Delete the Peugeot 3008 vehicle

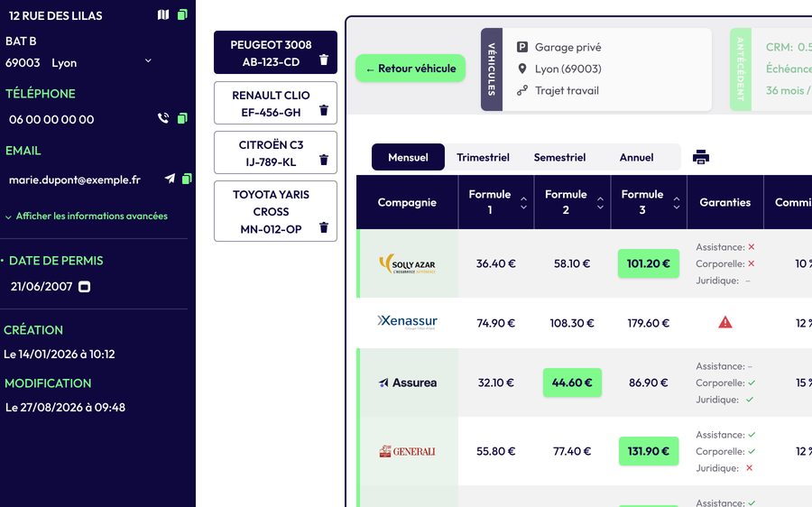pyautogui.click(x=324, y=60)
